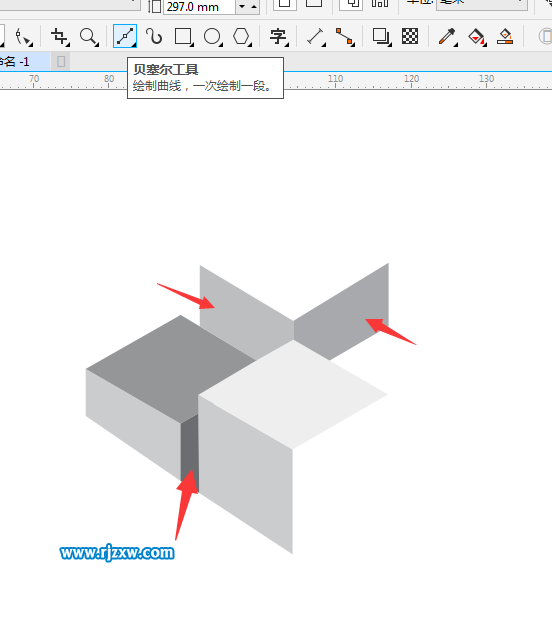Select the Interactive Fill bucket tool
This screenshot has width=552, height=626.
coord(477,37)
